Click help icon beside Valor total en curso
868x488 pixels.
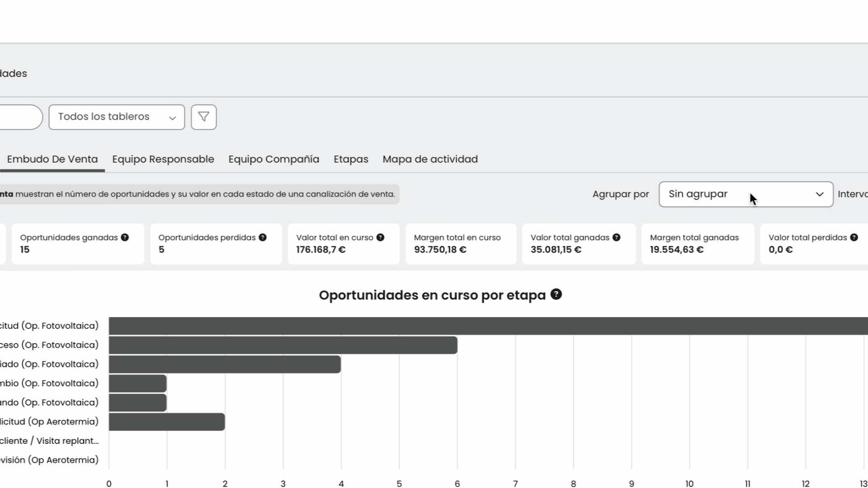click(380, 237)
